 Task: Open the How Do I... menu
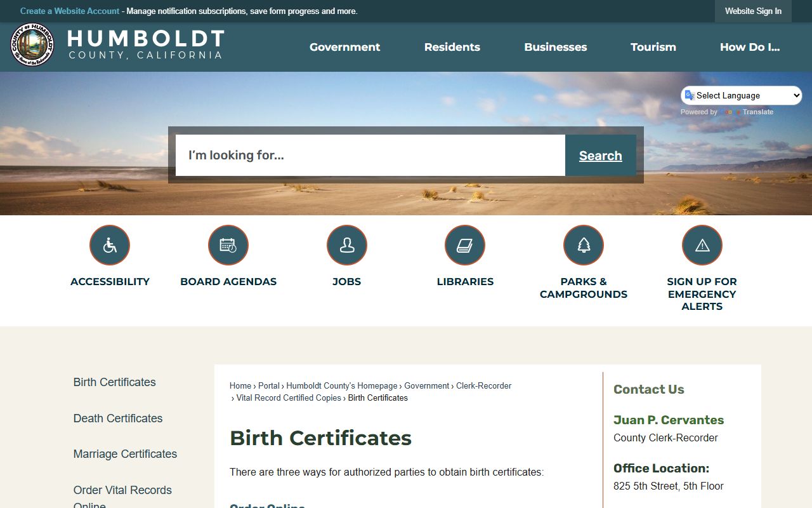coord(750,47)
